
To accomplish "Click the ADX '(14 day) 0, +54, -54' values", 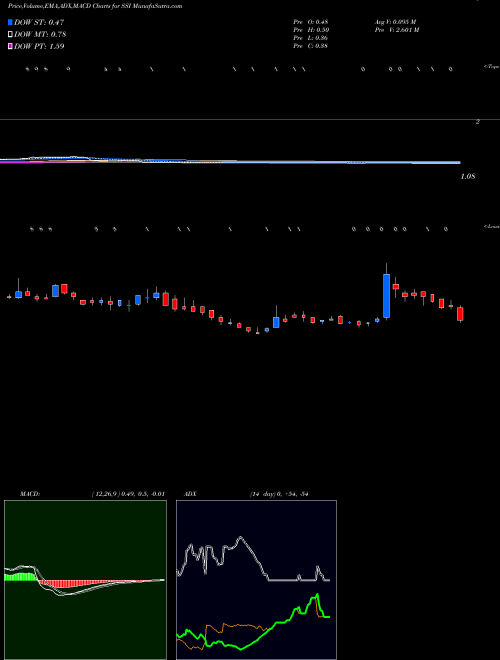I will pos(279,494).
